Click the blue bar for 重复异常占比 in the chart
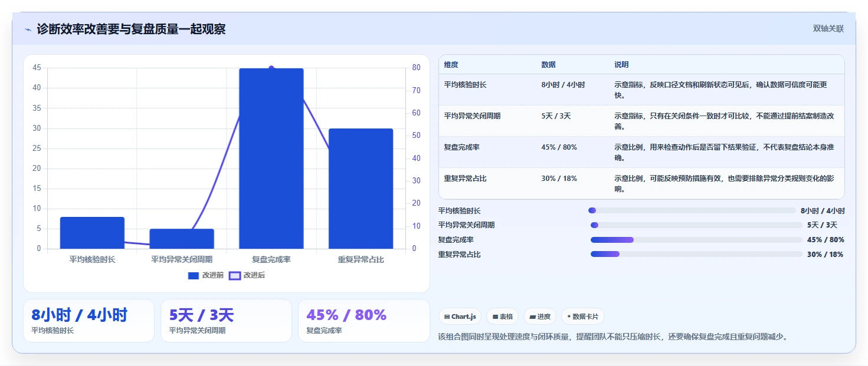Image resolution: width=868 pixels, height=366 pixels. (x=361, y=189)
